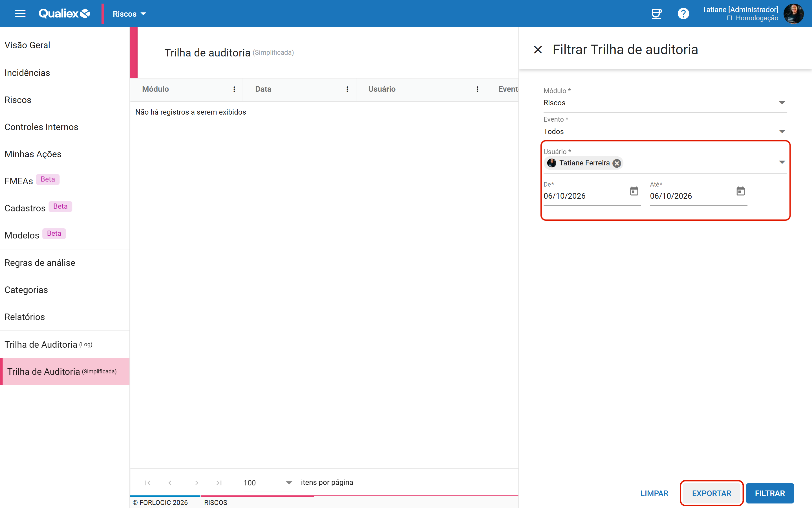Open the coffee cup news icon
The height and width of the screenshot is (508, 812).
pyautogui.click(x=656, y=14)
